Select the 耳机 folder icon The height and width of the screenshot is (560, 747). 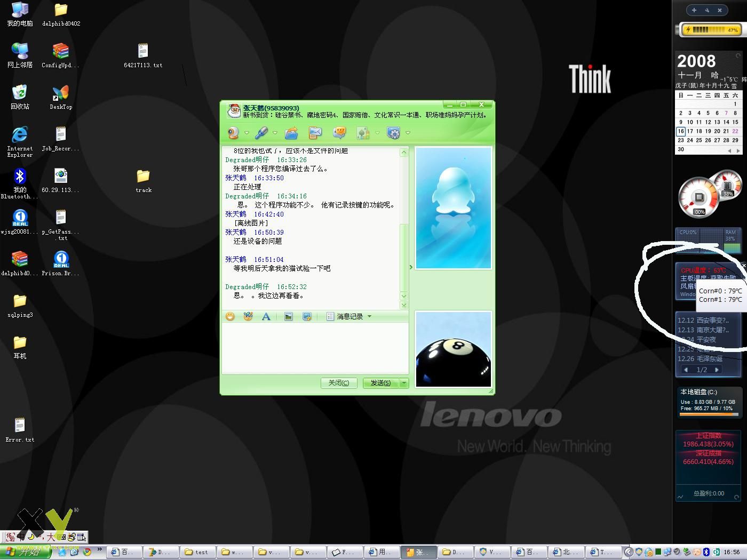pos(20,347)
